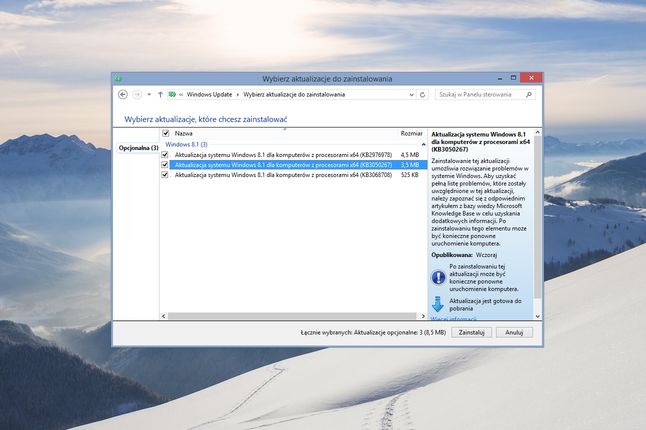
Task: Click the search magnifier icon
Action: point(529,94)
